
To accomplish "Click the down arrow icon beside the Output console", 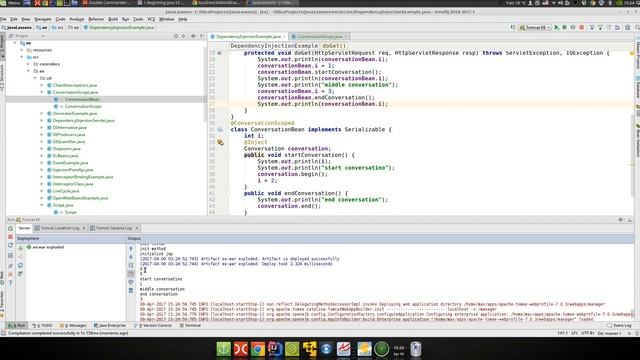I will pyautogui.click(x=131, y=257).
